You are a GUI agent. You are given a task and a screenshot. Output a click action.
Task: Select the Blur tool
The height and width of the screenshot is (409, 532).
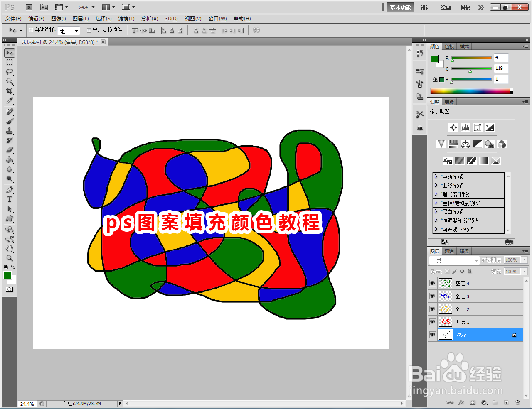tap(10, 169)
